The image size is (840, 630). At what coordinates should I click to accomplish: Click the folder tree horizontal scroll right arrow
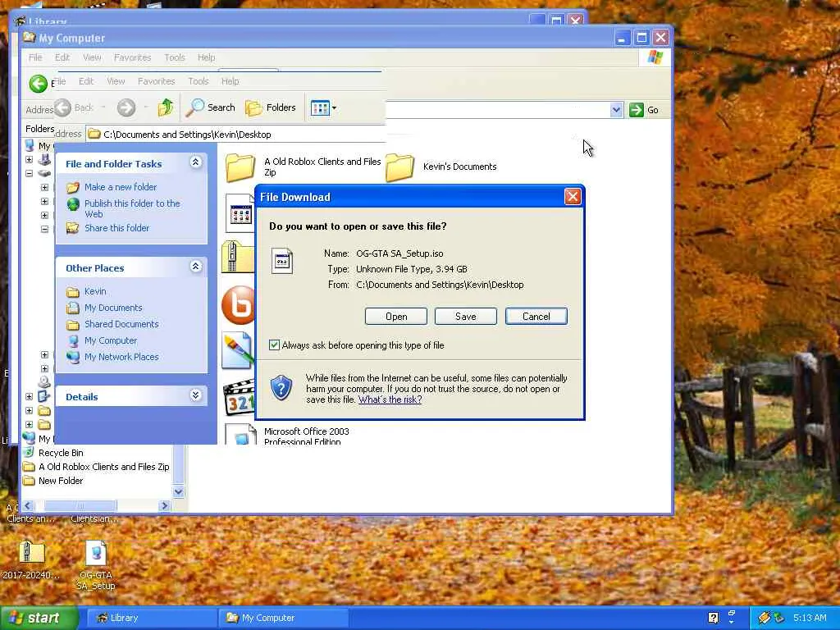[x=164, y=505]
